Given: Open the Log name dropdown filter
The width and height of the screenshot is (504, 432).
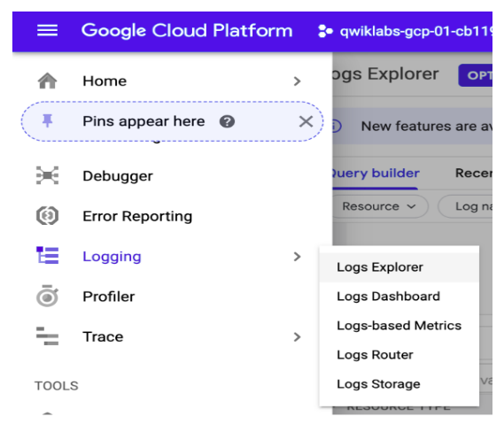Looking at the screenshot, I should pyautogui.click(x=465, y=206).
